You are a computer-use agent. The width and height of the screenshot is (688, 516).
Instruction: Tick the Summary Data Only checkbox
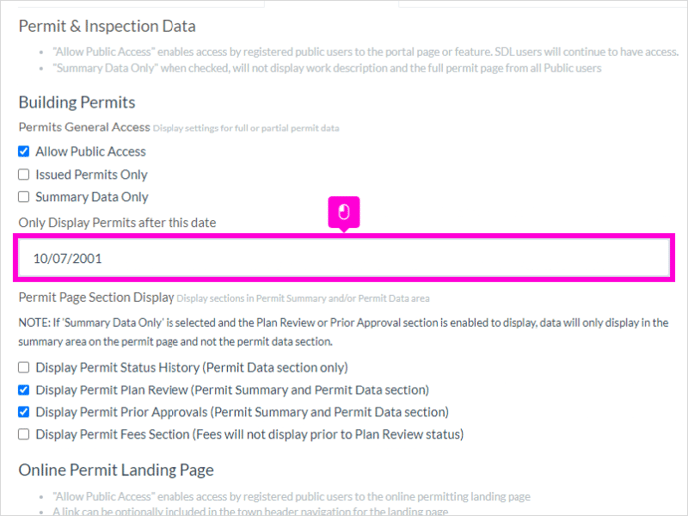pos(24,197)
